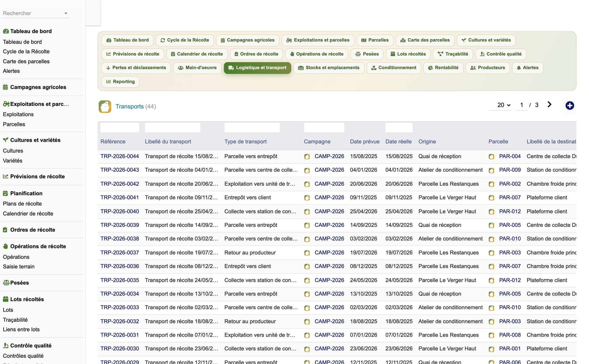The image size is (589, 364).
Task: Select 'Entrepôt vers client' in TRP-2026-0041 row
Action: (x=248, y=197)
